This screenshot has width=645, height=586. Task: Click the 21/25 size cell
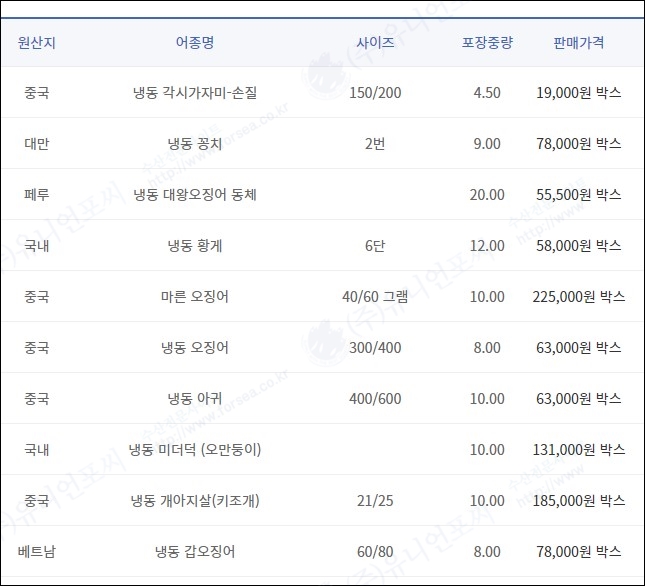(375, 500)
